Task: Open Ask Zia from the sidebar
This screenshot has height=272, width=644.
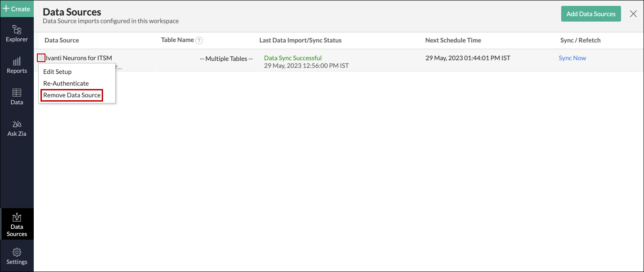Action: 17,128
